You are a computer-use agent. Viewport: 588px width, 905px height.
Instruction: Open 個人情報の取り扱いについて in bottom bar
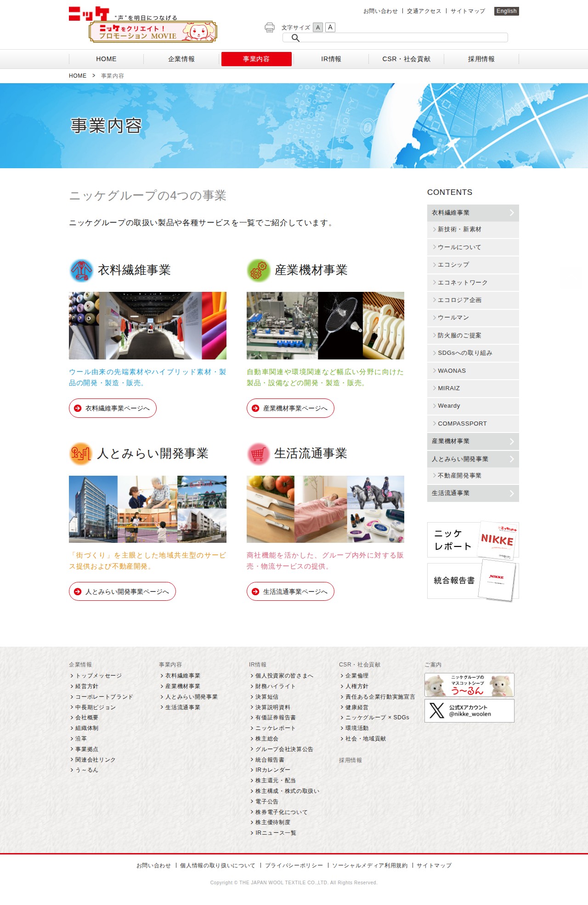click(218, 865)
